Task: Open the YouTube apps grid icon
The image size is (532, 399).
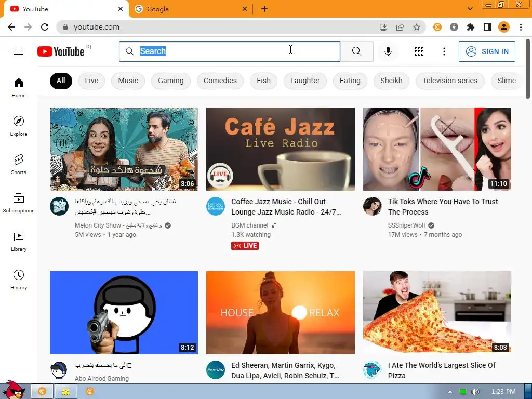Action: pyautogui.click(x=419, y=51)
